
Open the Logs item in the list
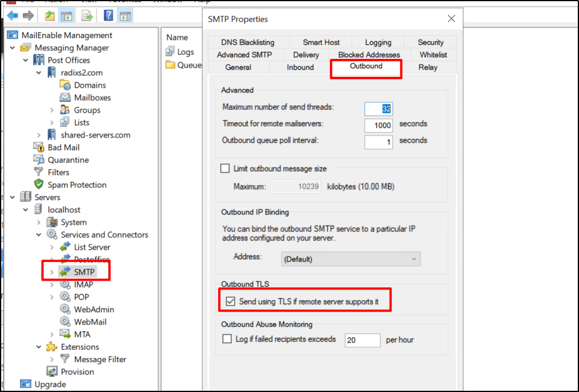point(180,52)
